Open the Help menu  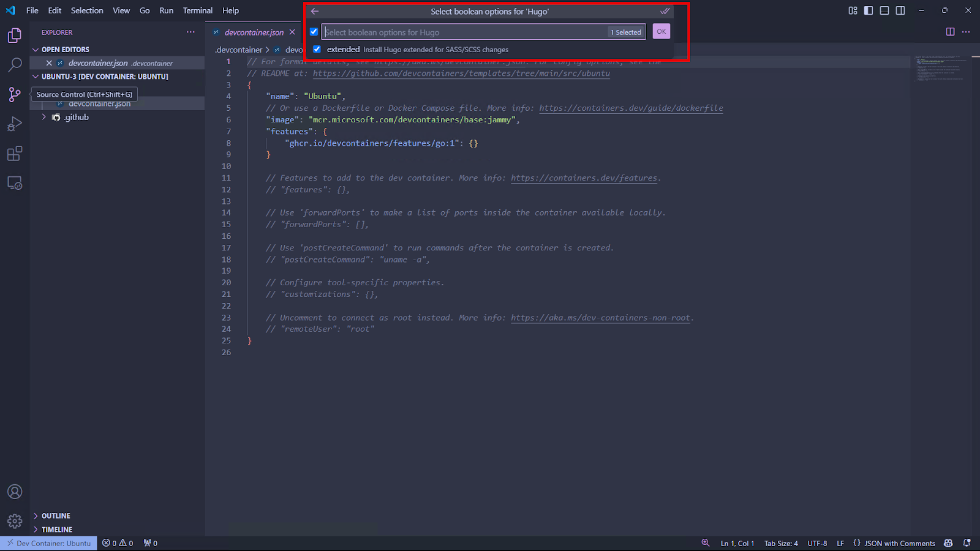tap(230, 10)
